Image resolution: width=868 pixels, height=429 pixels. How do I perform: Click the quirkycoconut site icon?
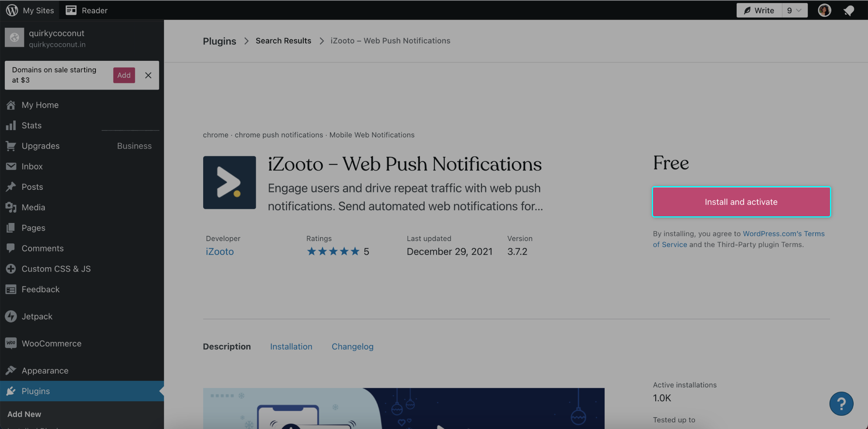(14, 38)
